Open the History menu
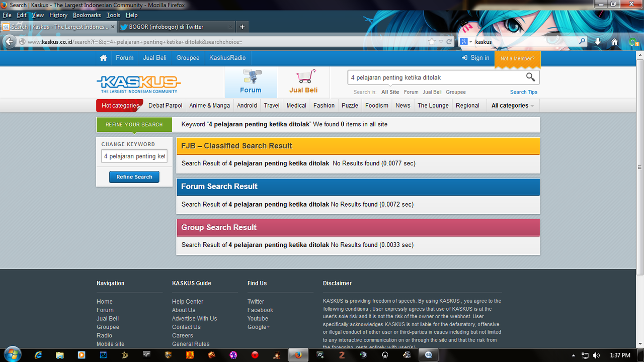Image resolution: width=644 pixels, height=362 pixels. 58,15
